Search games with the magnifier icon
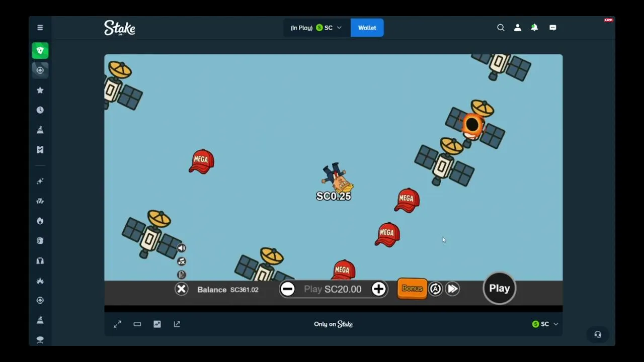The width and height of the screenshot is (644, 362). point(501,28)
